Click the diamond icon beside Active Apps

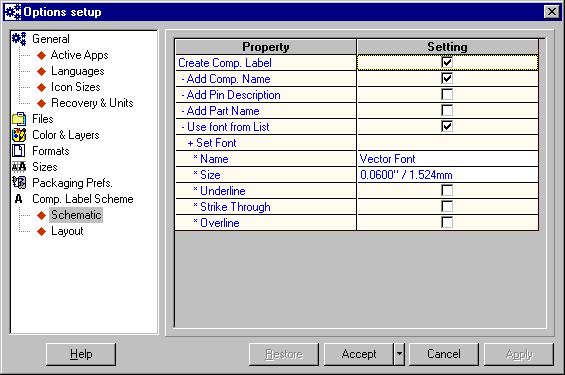41,55
